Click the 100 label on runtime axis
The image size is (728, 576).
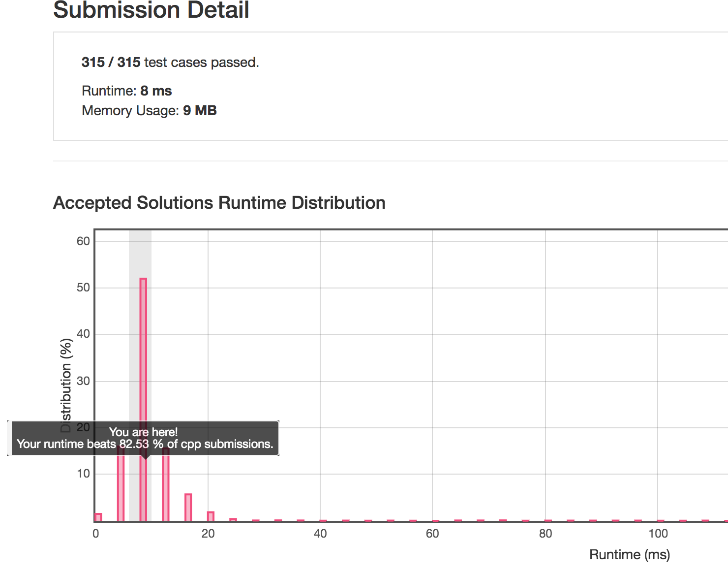[x=658, y=534]
